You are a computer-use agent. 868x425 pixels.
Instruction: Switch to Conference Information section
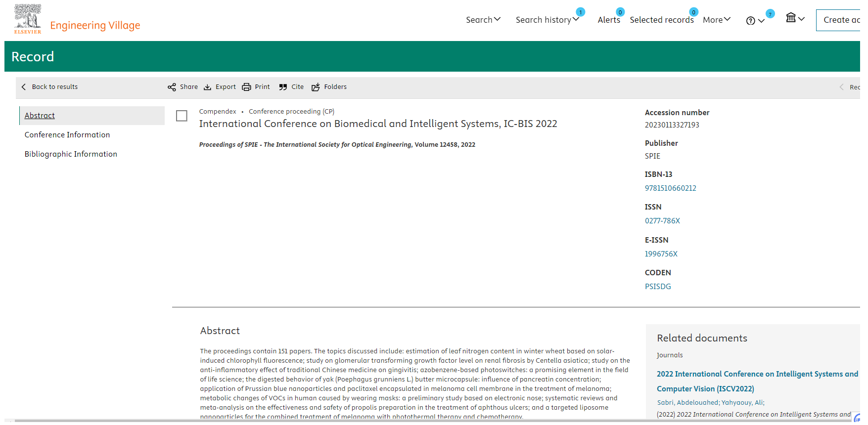click(x=67, y=135)
